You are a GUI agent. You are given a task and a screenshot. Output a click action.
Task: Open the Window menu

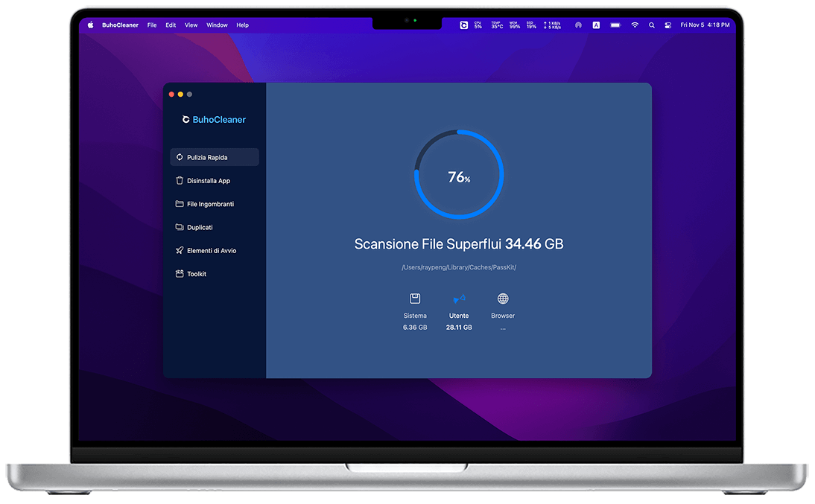217,25
